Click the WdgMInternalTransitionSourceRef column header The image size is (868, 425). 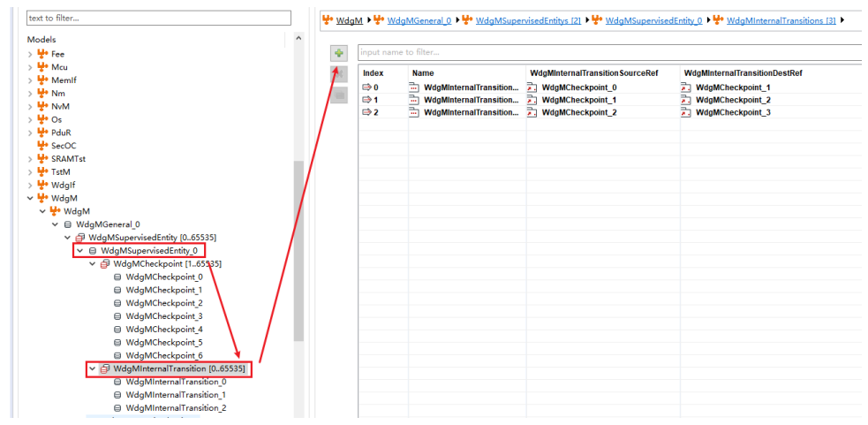(593, 73)
